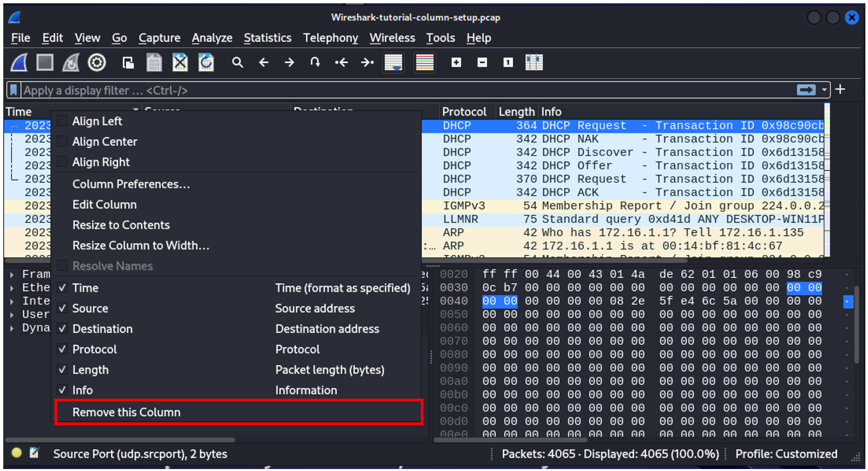Uncheck the Time column entry
Viewport: 868px width, 471px height.
62,288
